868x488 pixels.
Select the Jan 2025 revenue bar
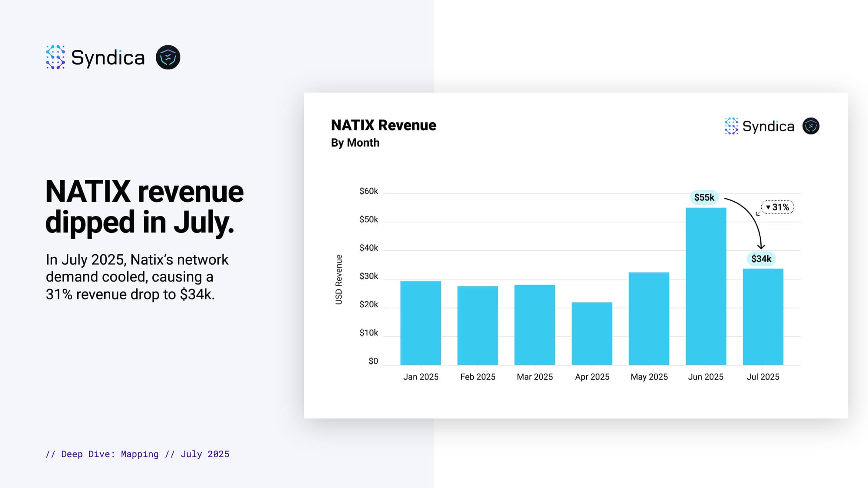point(421,323)
